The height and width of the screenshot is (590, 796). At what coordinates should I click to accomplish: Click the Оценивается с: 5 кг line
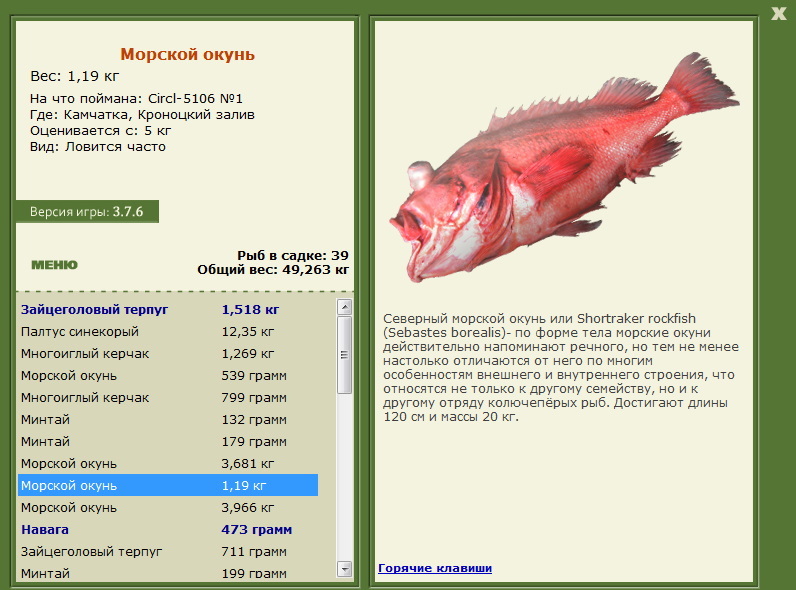101,130
